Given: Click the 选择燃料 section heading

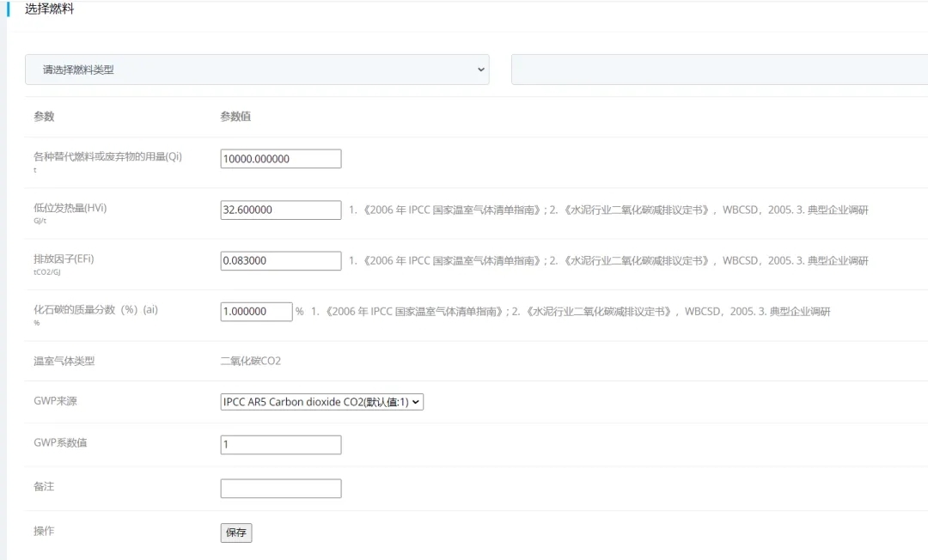Looking at the screenshot, I should coord(49,9).
